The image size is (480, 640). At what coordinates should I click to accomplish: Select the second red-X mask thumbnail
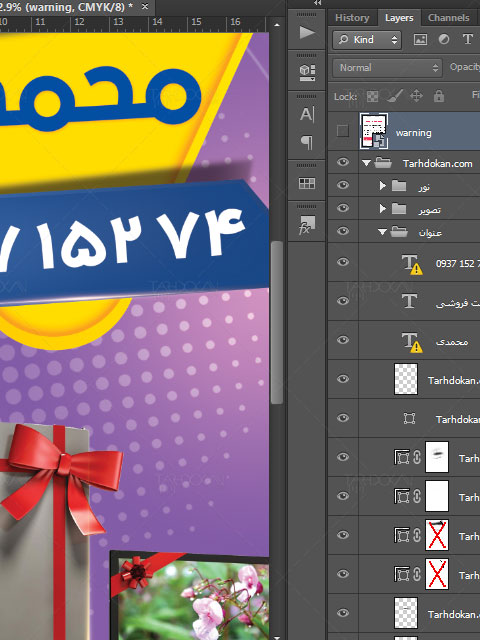click(437, 574)
